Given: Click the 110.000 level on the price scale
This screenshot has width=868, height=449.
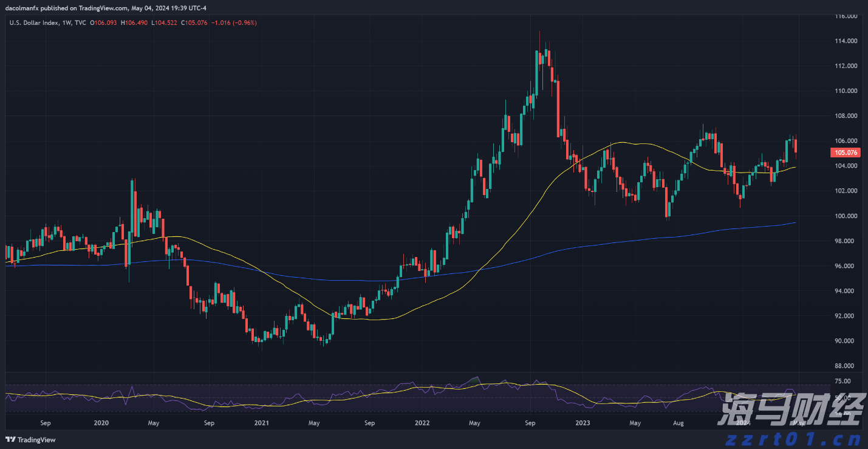Looking at the screenshot, I should pyautogui.click(x=845, y=91).
